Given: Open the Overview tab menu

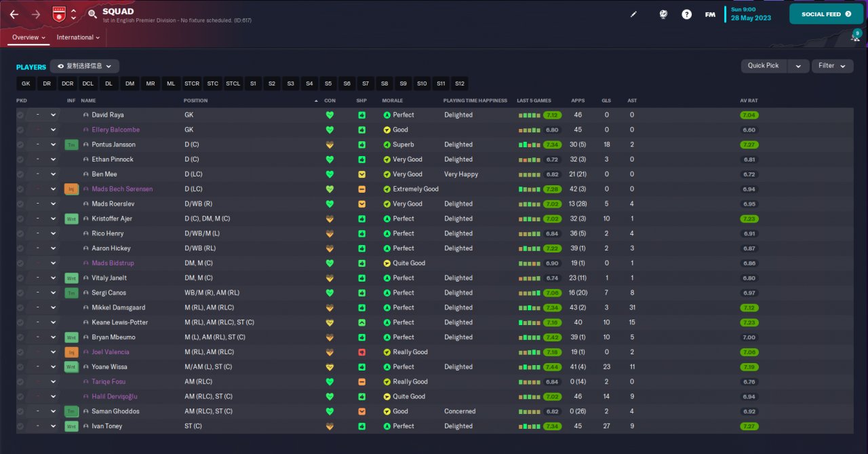Looking at the screenshot, I should coord(28,37).
